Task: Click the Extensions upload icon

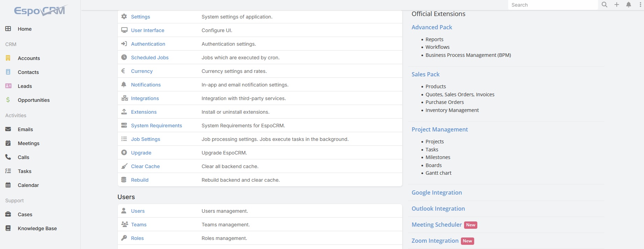Action: [x=124, y=112]
